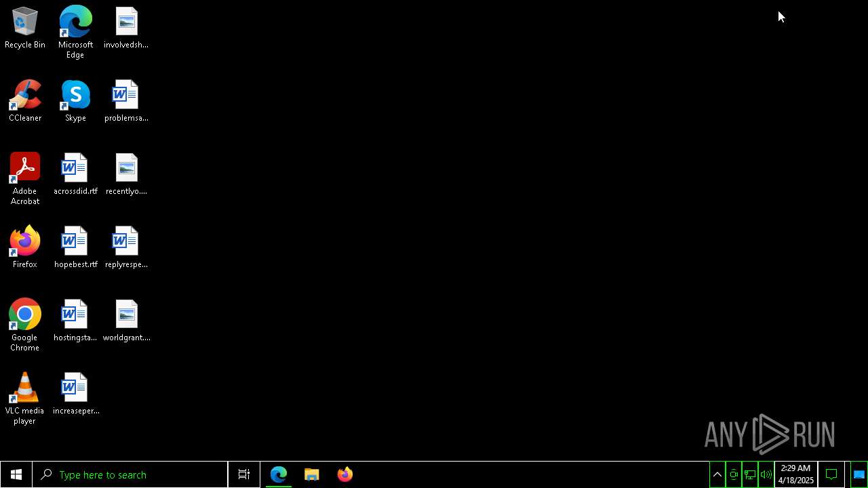Open the Action Center notifications icon
The height and width of the screenshot is (488, 868).
831,474
